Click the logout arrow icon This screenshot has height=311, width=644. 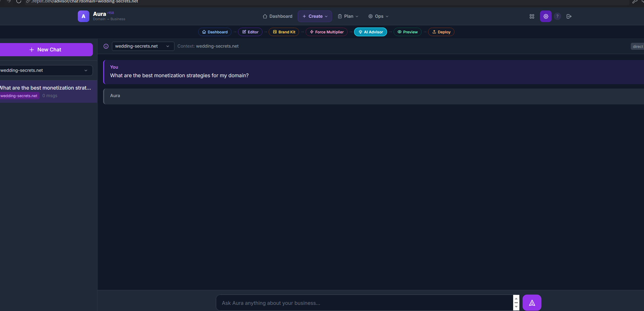[569, 16]
